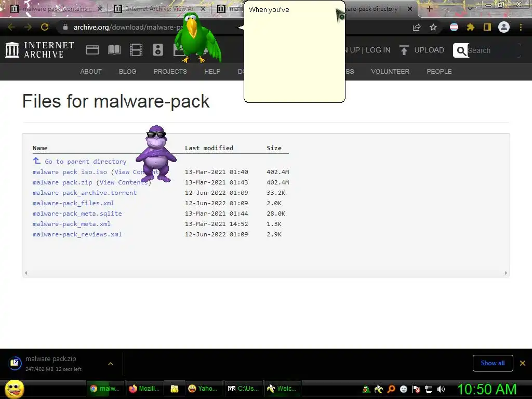The image size is (532, 399).
Task: Click Show all downloads button
Action: (x=493, y=363)
